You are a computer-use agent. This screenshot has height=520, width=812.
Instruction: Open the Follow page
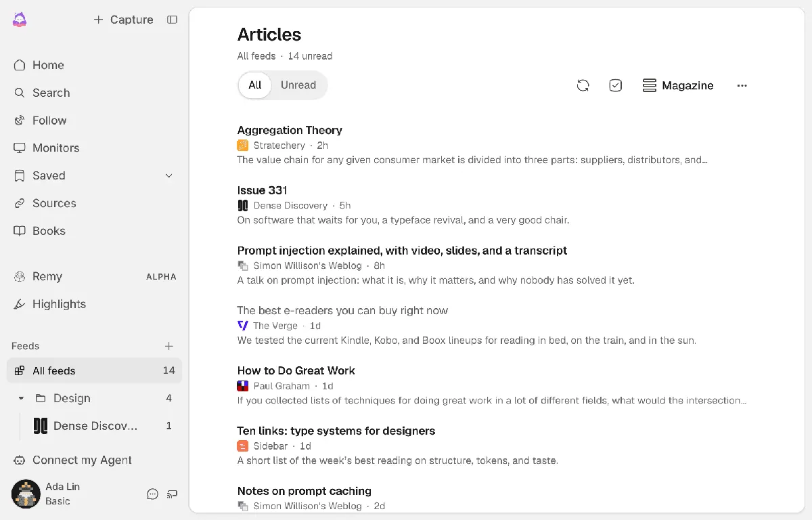[94, 121]
